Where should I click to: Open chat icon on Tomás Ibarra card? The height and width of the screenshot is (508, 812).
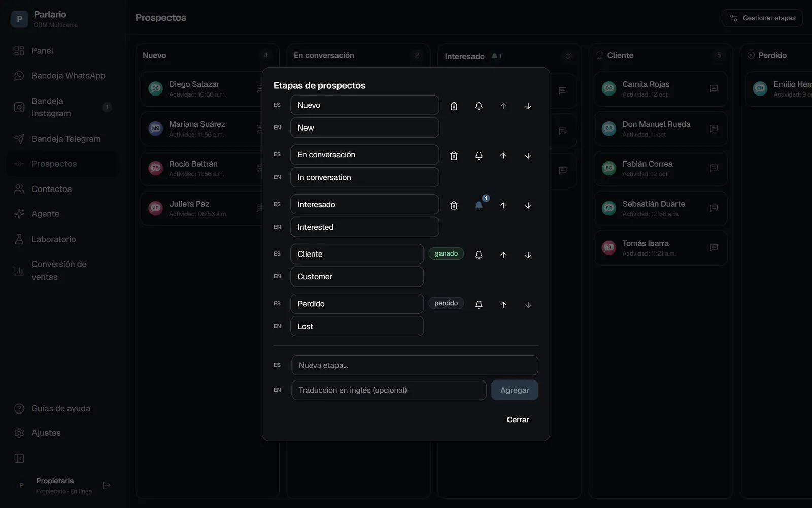coord(714,248)
